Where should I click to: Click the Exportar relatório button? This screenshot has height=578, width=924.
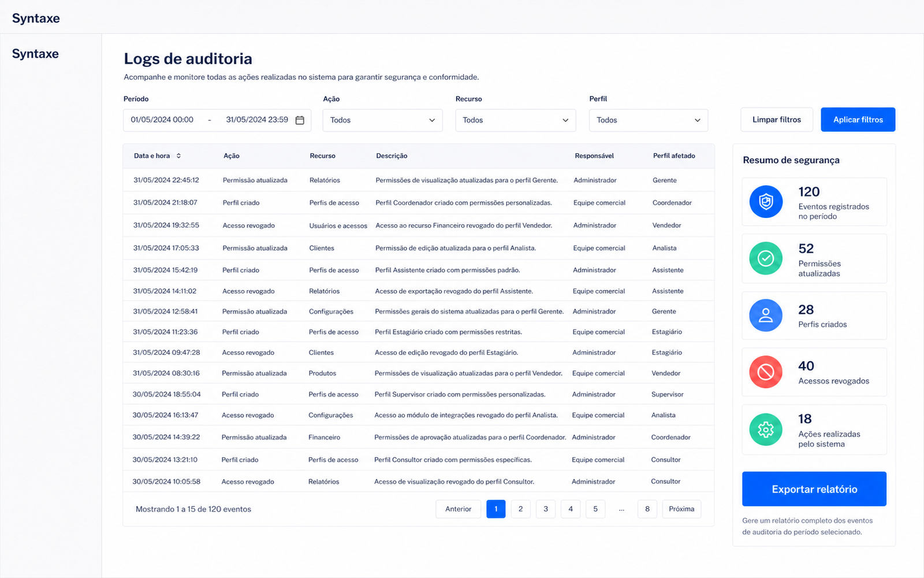(x=814, y=489)
